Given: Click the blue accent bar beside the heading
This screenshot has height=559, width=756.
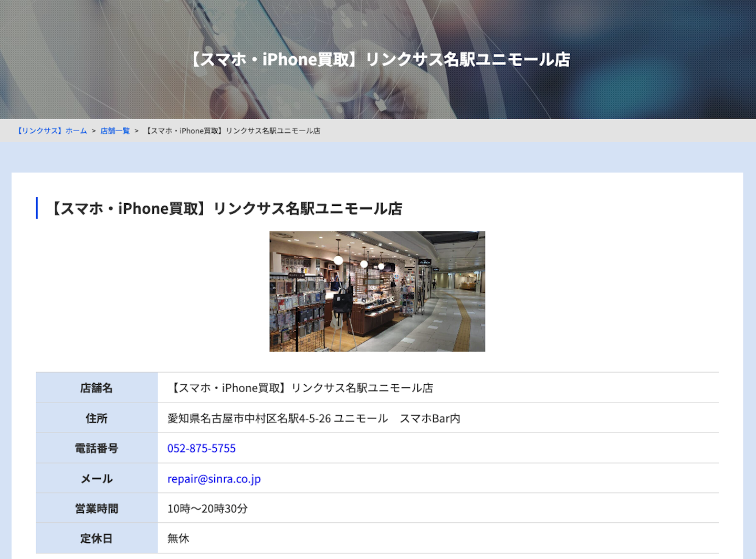Looking at the screenshot, I should (x=37, y=208).
